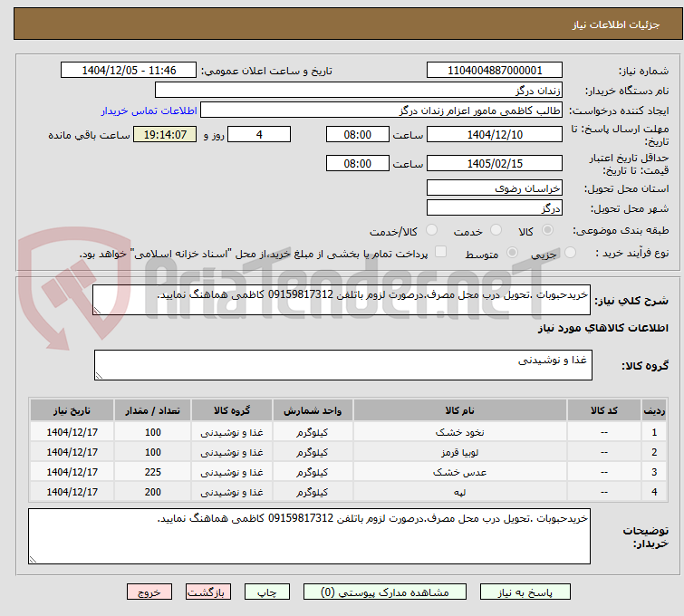Click the delivery city field درگز
This screenshot has height=616, width=684.
pos(495,207)
